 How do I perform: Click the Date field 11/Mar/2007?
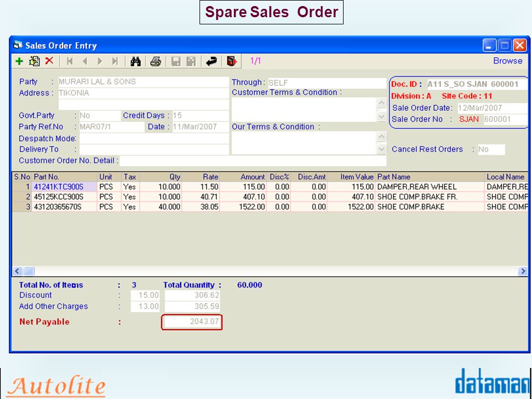(x=200, y=127)
